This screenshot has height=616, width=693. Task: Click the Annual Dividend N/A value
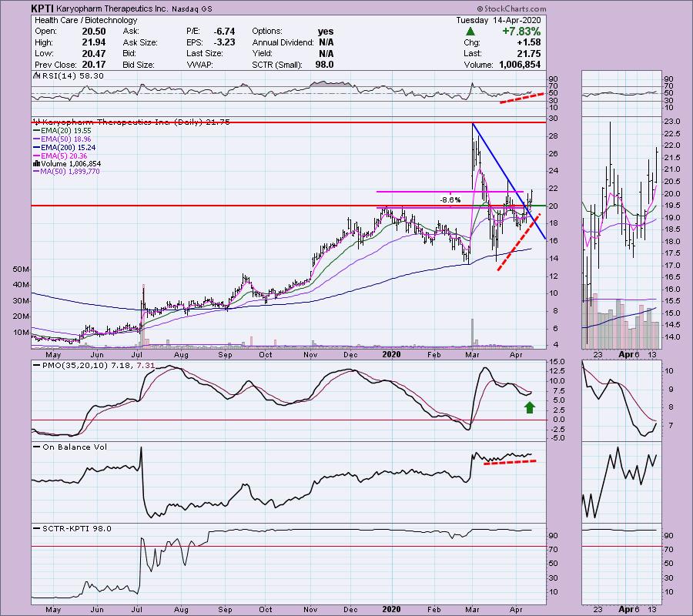tap(326, 42)
